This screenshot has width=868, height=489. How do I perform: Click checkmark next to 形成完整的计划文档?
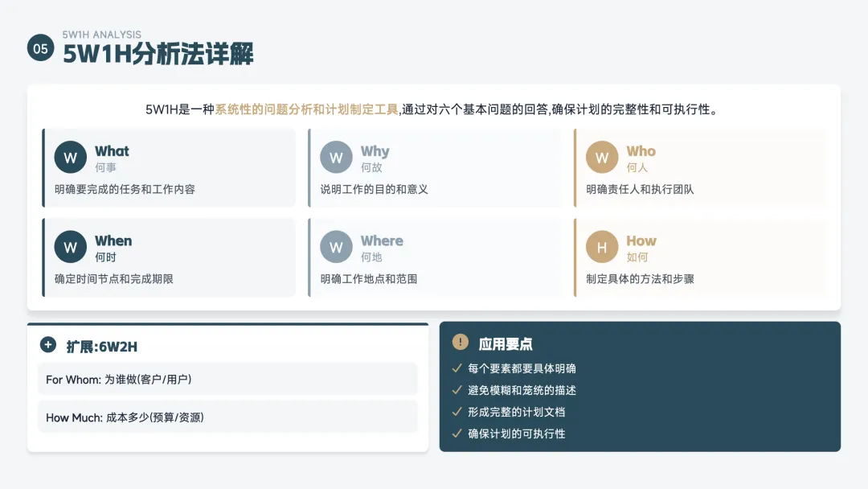[457, 412]
